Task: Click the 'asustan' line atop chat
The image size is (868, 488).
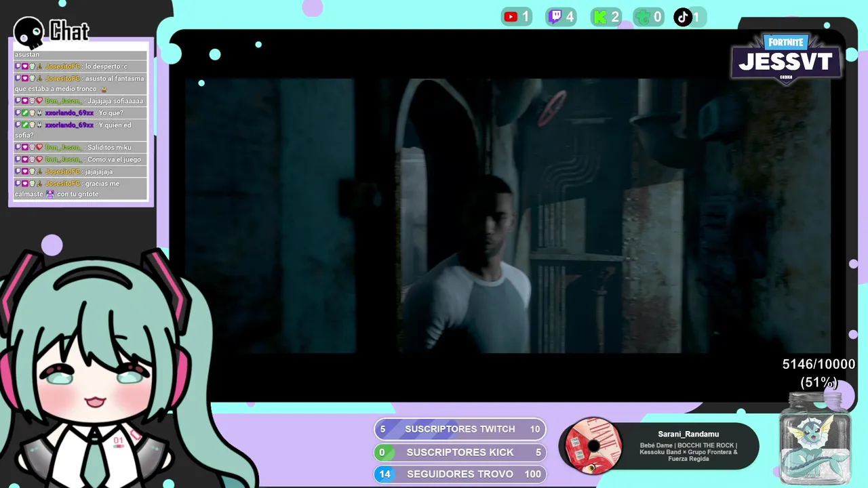Action: pos(27,54)
